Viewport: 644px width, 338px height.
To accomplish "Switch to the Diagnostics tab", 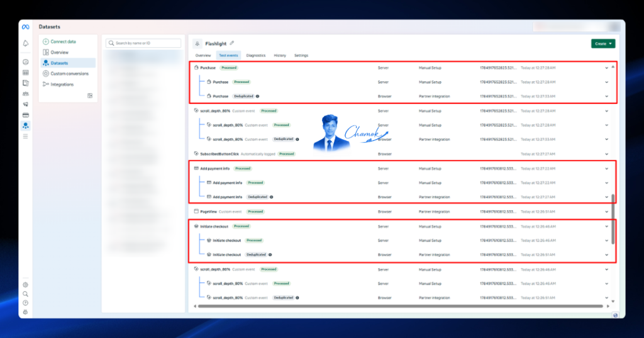I will (x=256, y=55).
